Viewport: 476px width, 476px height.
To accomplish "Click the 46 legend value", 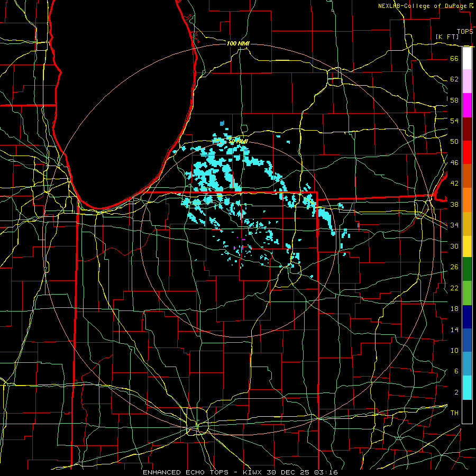I will pyautogui.click(x=454, y=163).
